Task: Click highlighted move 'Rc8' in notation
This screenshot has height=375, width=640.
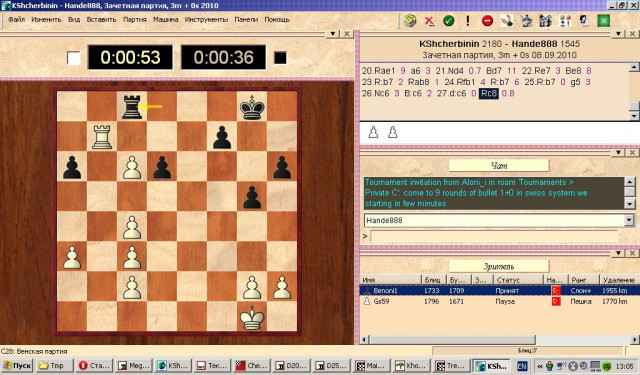Action: click(x=489, y=93)
